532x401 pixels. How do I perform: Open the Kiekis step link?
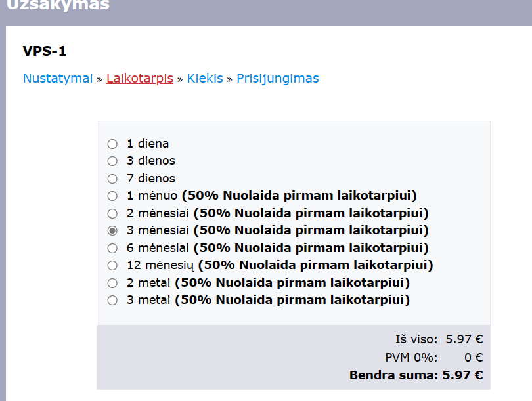click(x=205, y=78)
